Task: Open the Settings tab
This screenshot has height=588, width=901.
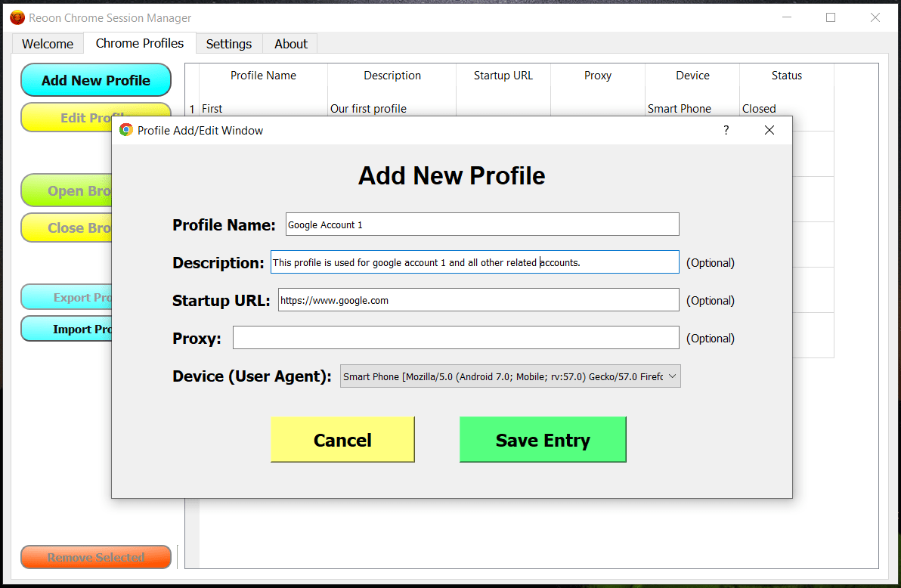Action: (x=229, y=44)
